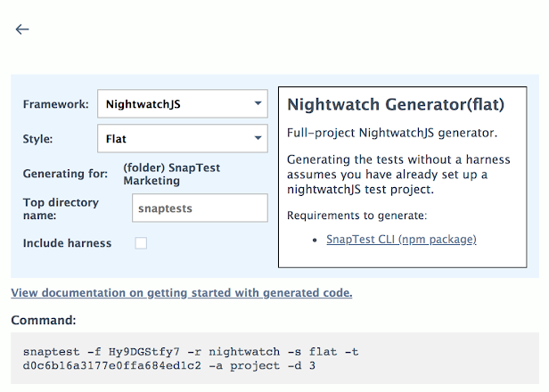Click the 'Requirements to generate:' text
The image size is (549, 392).
[x=357, y=216]
